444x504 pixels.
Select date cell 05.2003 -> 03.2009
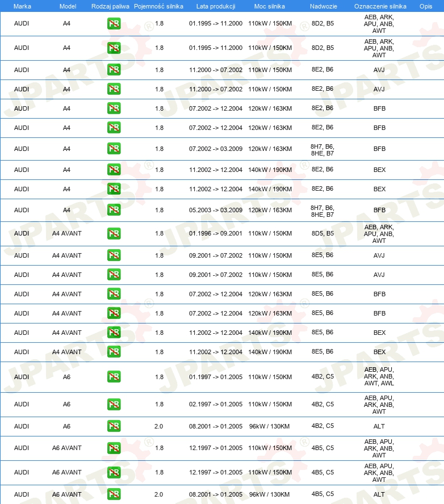[x=216, y=210]
